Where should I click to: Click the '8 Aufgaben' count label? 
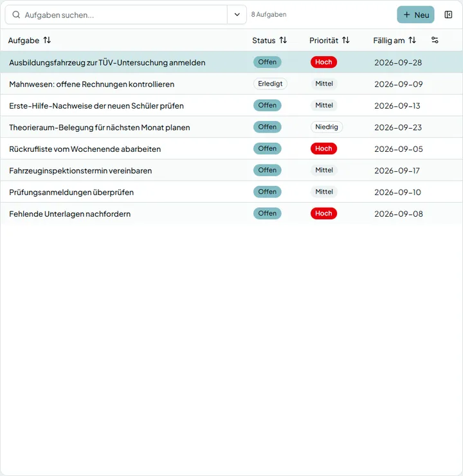[x=269, y=15]
